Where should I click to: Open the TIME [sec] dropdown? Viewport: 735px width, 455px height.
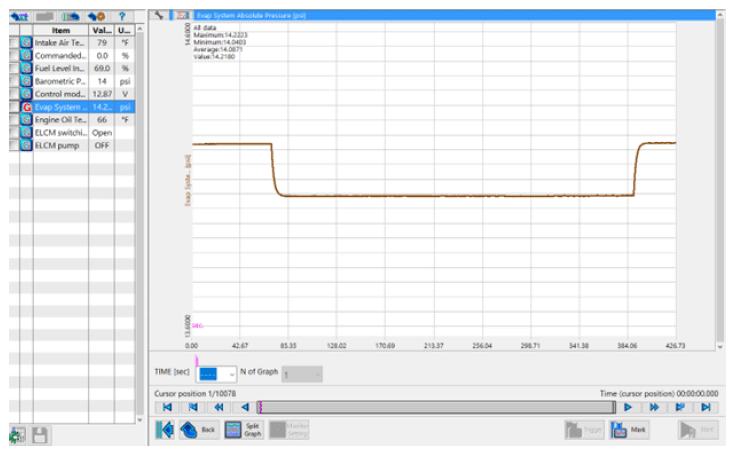[216, 374]
